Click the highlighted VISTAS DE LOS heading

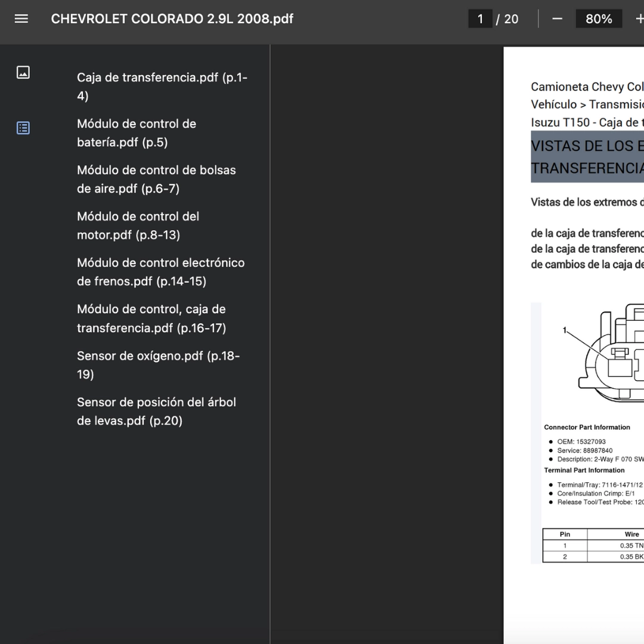point(587,156)
